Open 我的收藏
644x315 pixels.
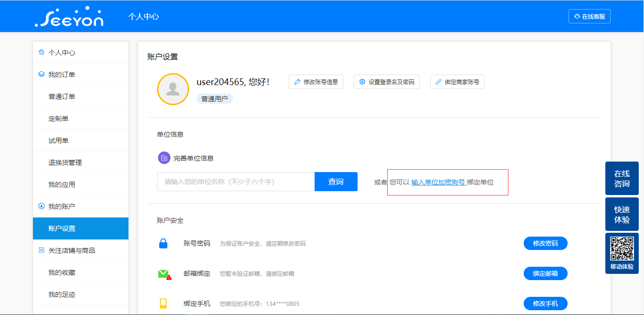point(81,272)
